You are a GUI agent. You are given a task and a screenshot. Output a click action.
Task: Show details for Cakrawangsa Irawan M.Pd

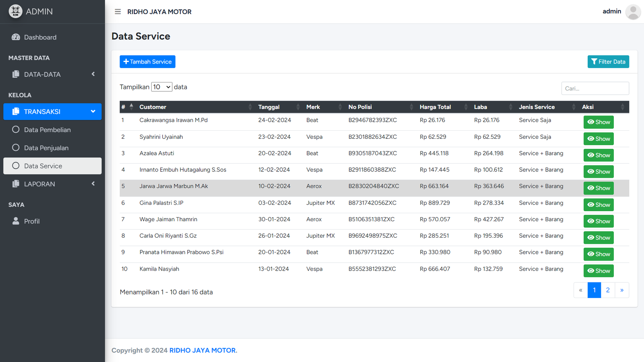coord(598,122)
